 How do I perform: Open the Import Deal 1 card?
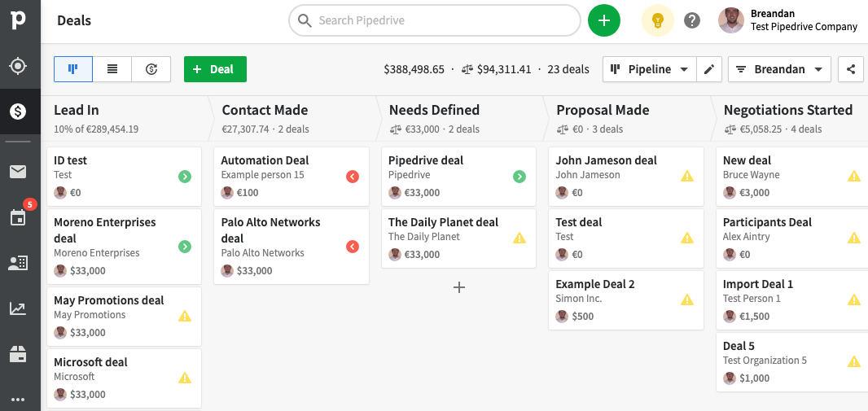click(792, 300)
